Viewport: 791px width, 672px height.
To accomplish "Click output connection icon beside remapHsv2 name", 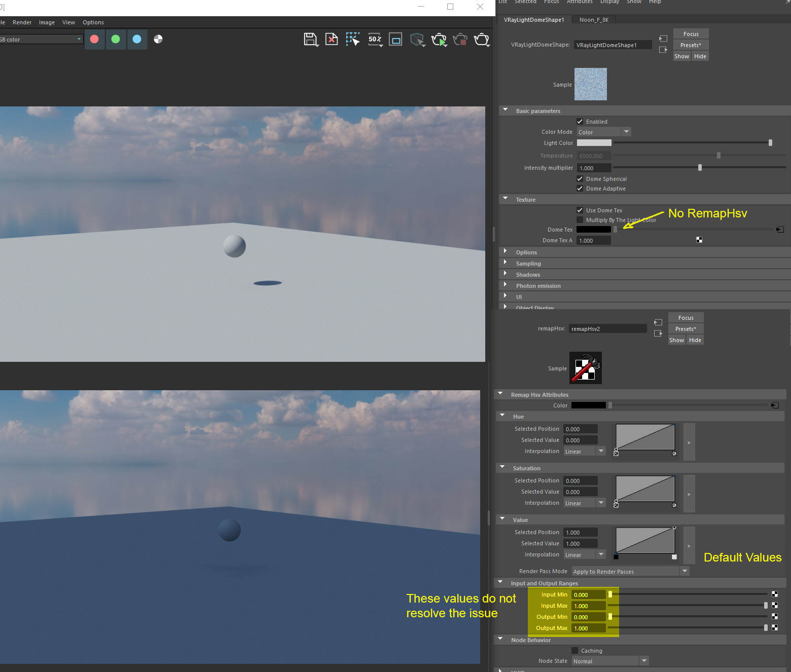I will point(658,333).
